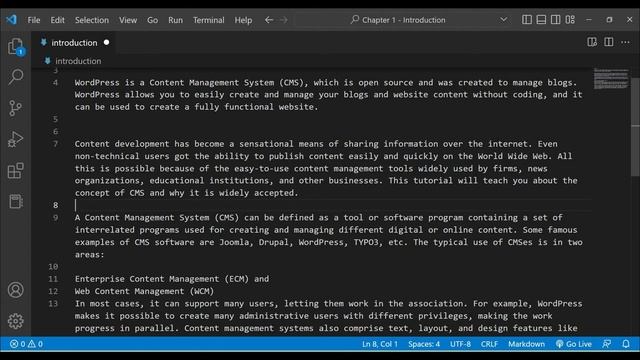Viewport: 640px width, 360px height.
Task: Click the editor vertical scrollbar
Action: tap(635, 127)
